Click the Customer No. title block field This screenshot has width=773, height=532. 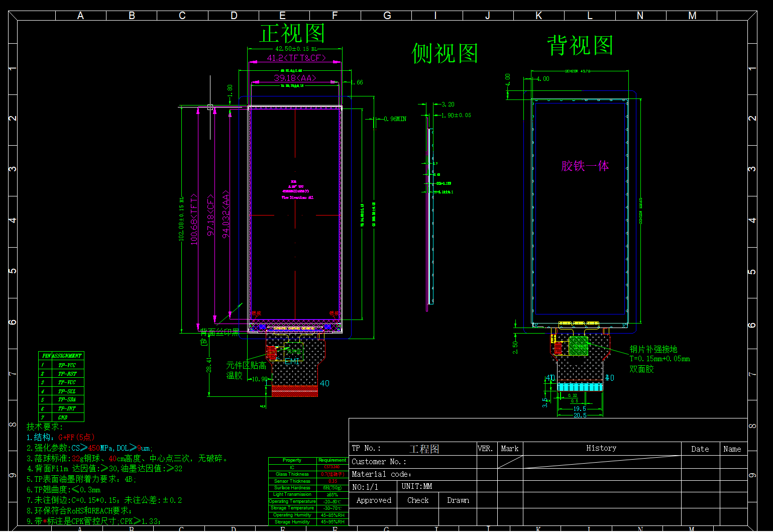coord(412,462)
